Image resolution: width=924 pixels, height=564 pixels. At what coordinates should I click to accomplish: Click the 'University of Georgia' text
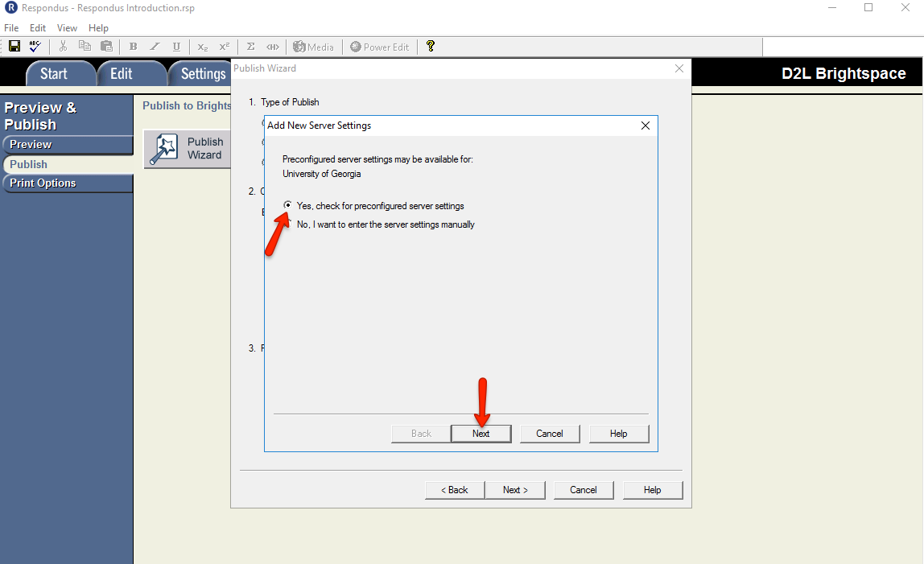pos(322,174)
